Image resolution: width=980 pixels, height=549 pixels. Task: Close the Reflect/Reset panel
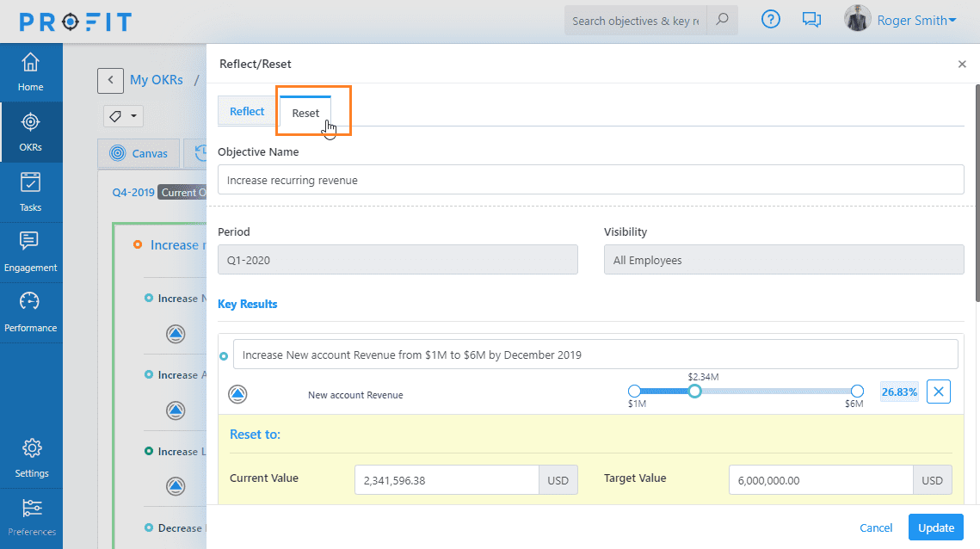point(962,64)
